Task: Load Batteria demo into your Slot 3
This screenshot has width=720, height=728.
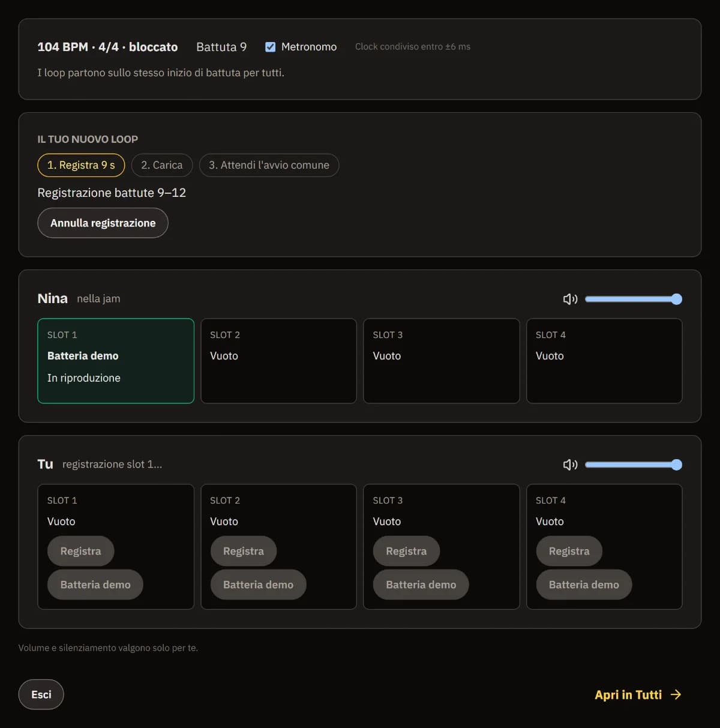Action: 421,585
